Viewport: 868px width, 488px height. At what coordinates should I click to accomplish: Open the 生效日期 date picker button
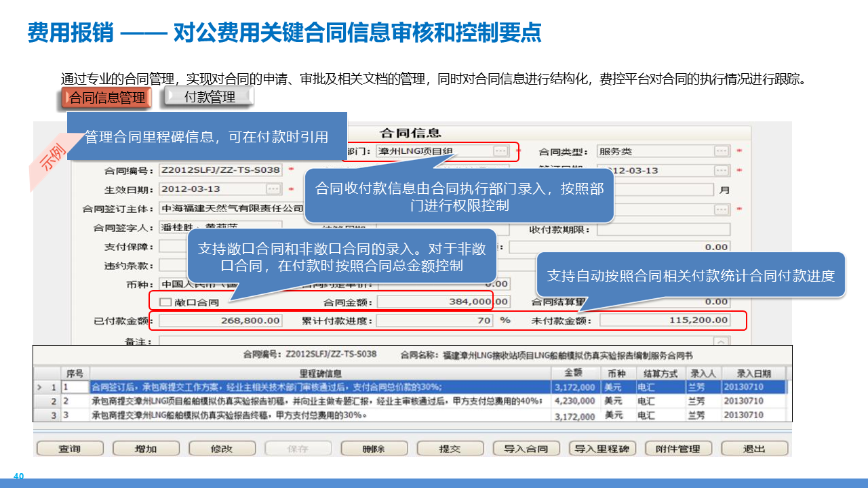(273, 189)
